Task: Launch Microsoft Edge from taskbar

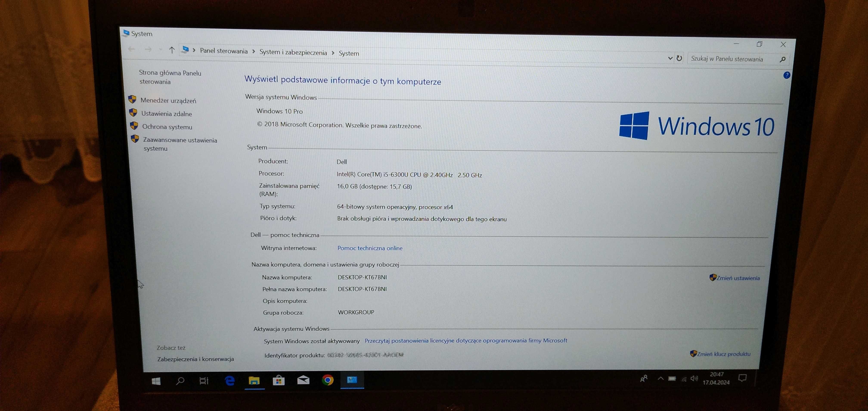Action: coord(230,381)
